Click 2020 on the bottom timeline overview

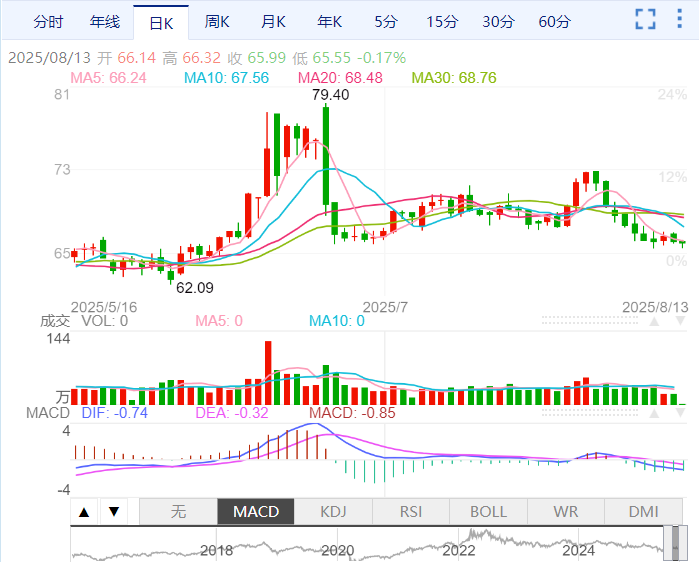point(338,549)
